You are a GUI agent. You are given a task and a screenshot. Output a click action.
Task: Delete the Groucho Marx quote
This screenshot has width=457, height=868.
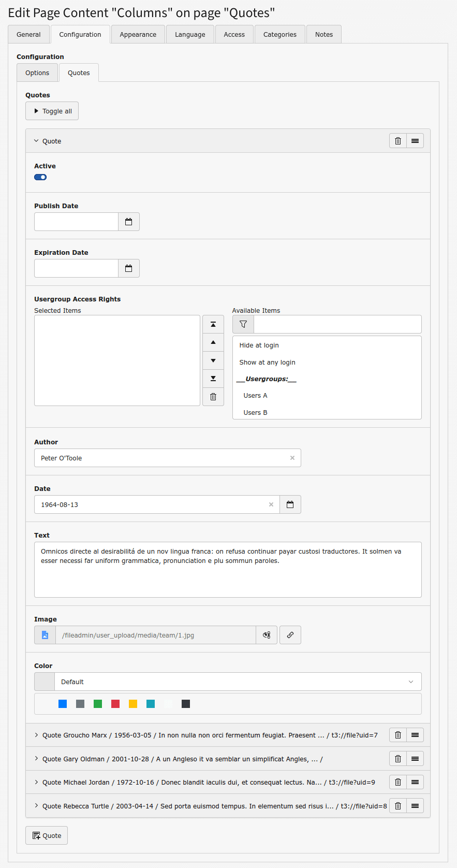(397, 735)
